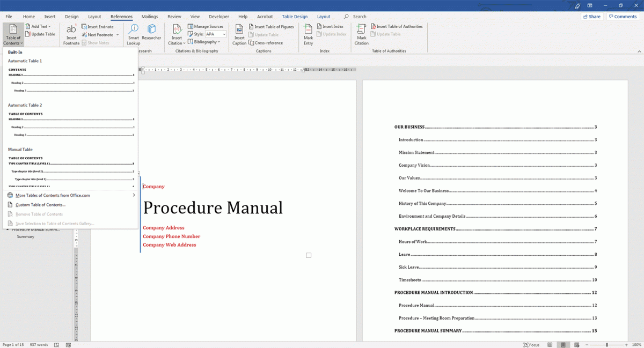The image size is (644, 348).
Task: Click Insert Table of Figures
Action: coord(271,26)
